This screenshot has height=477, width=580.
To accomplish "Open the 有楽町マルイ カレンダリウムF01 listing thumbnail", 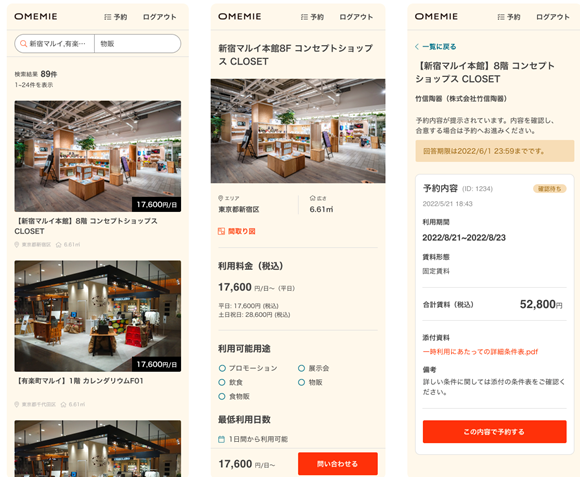I will [98, 316].
